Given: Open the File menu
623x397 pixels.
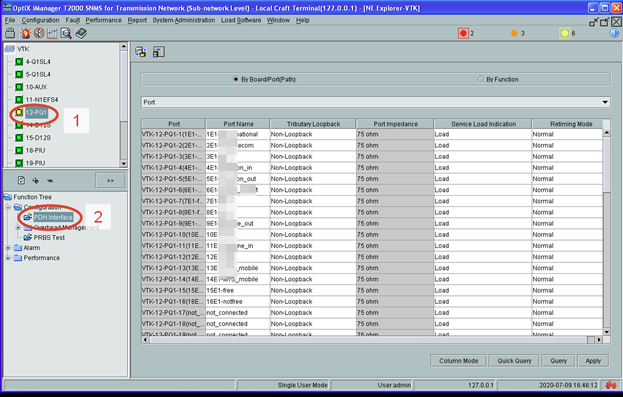Looking at the screenshot, I should pyautogui.click(x=10, y=20).
